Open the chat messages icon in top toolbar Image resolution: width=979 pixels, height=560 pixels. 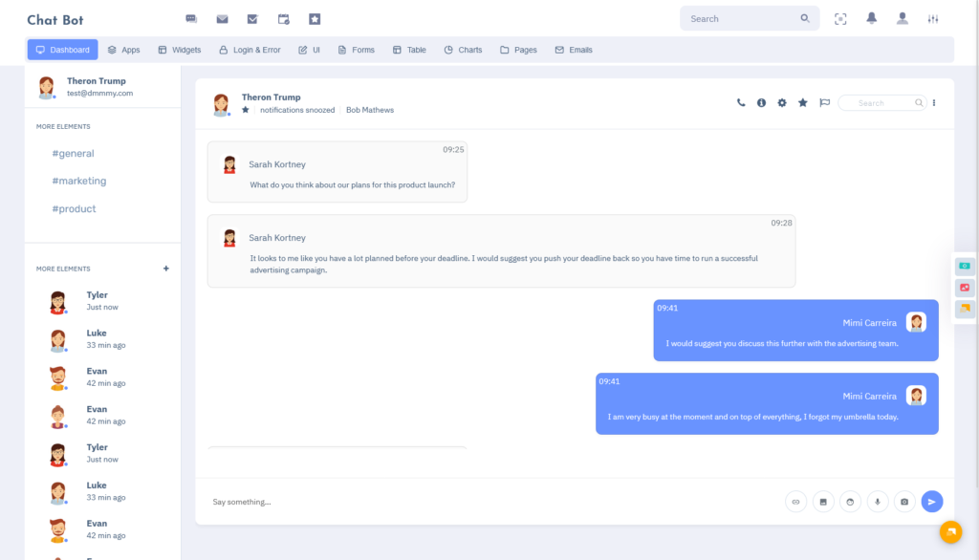(x=192, y=17)
